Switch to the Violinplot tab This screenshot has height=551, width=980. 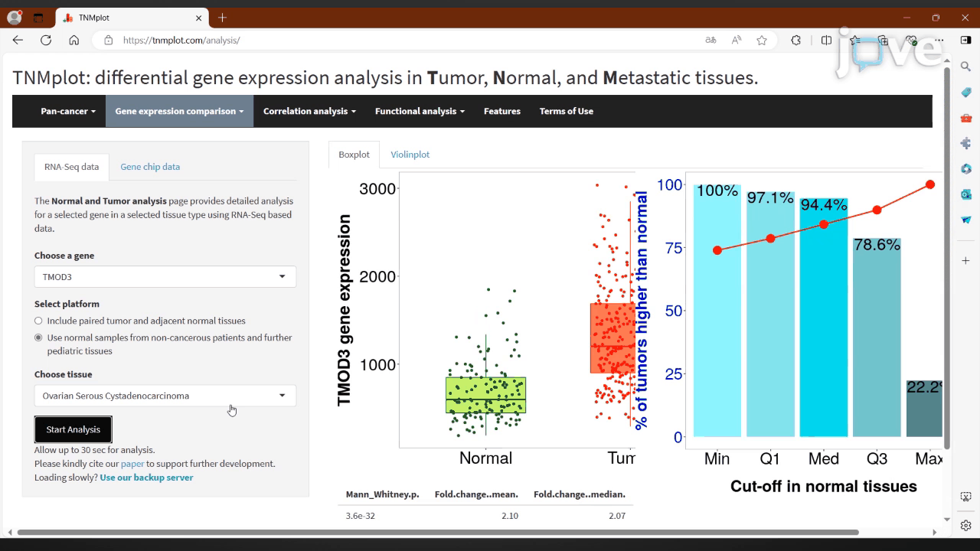click(x=410, y=155)
